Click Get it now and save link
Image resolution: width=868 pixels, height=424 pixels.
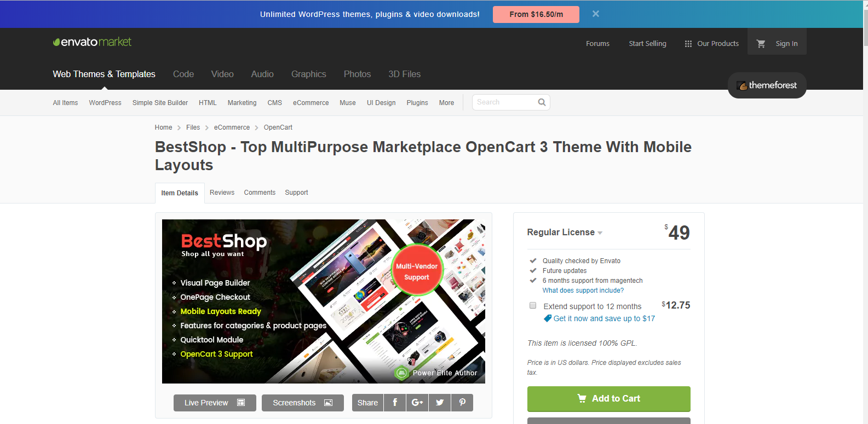click(604, 318)
